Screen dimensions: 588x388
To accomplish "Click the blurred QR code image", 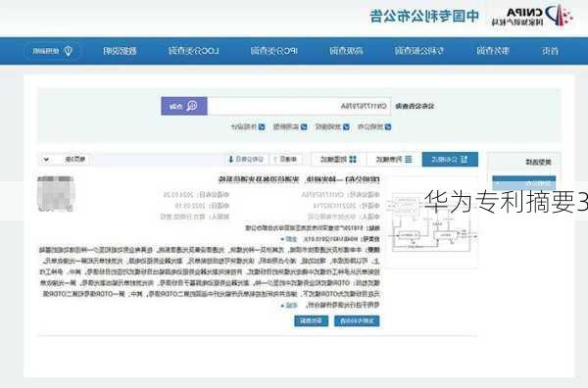I will (x=56, y=193).
